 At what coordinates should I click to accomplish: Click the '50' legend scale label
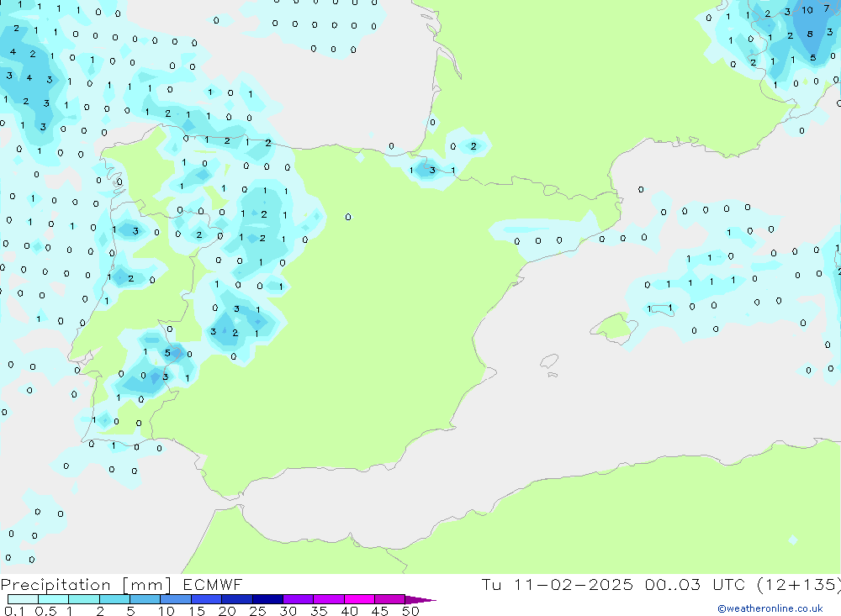tap(410, 611)
